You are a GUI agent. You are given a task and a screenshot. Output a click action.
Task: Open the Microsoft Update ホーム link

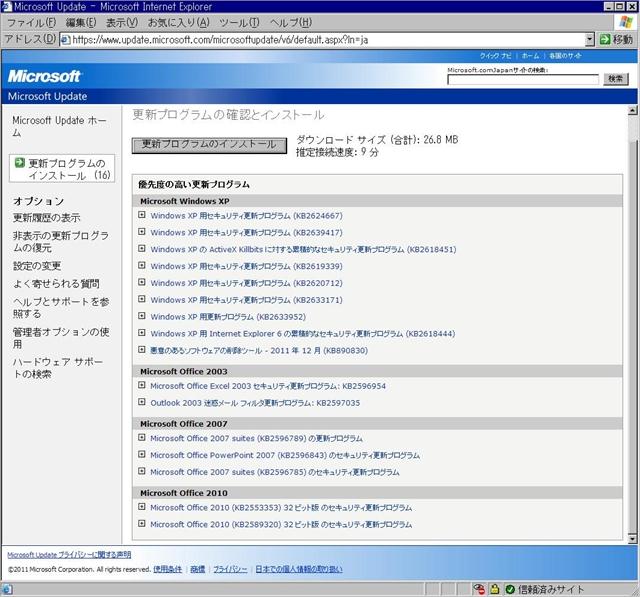pyautogui.click(x=59, y=126)
